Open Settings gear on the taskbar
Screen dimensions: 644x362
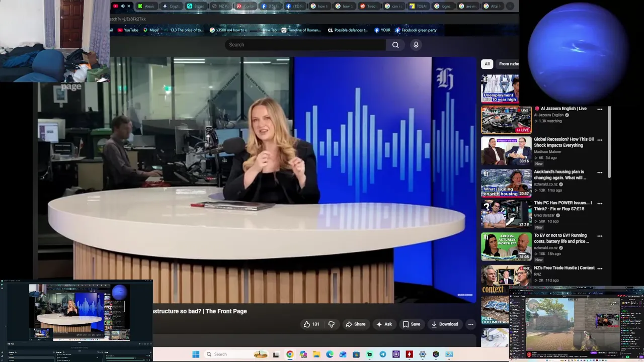click(423, 354)
